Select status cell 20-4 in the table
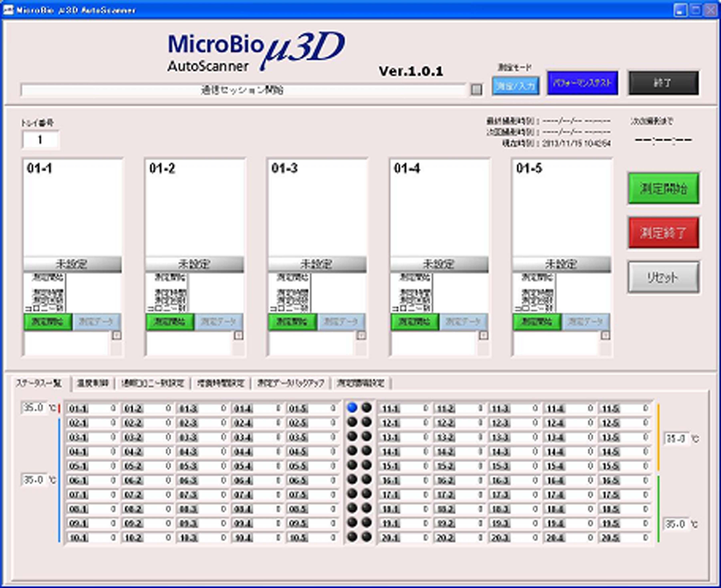The image size is (721, 588). (569, 538)
